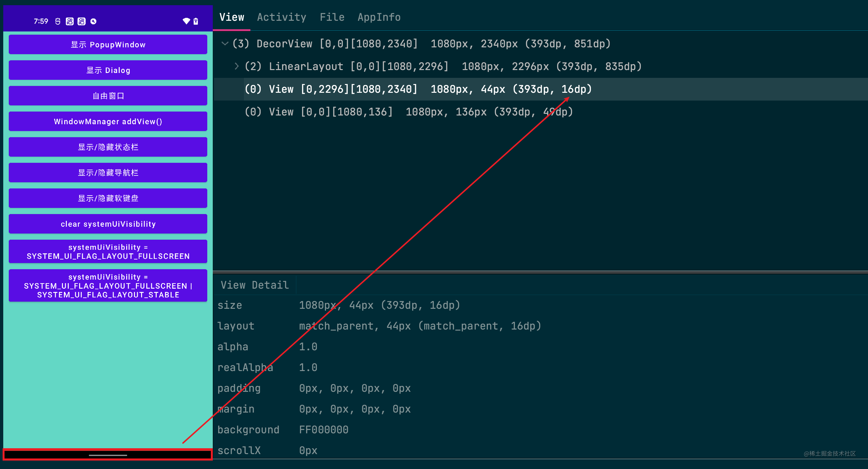Click the clear systemUiVisibility button
The width and height of the screenshot is (868, 469).
click(108, 224)
